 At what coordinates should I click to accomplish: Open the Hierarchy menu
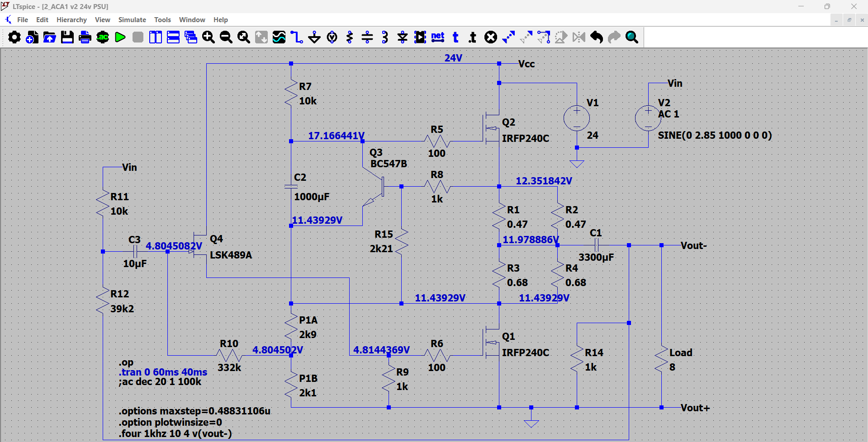[x=71, y=20]
